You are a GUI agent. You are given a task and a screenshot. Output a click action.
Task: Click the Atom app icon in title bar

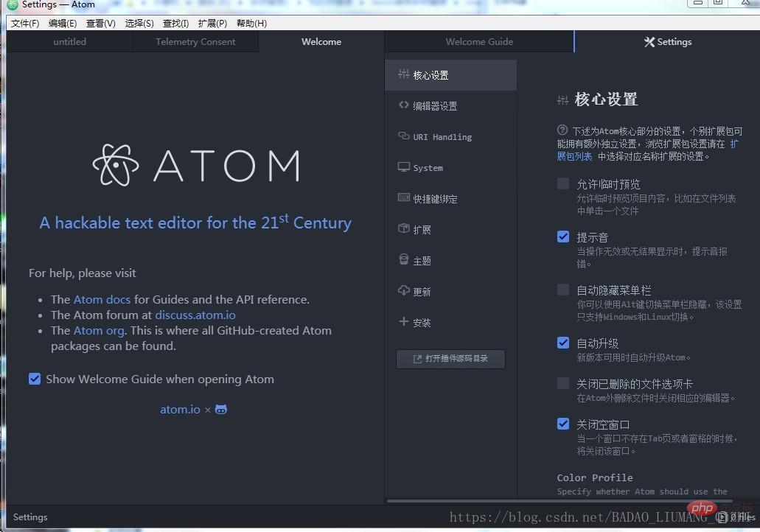pyautogui.click(x=12, y=5)
